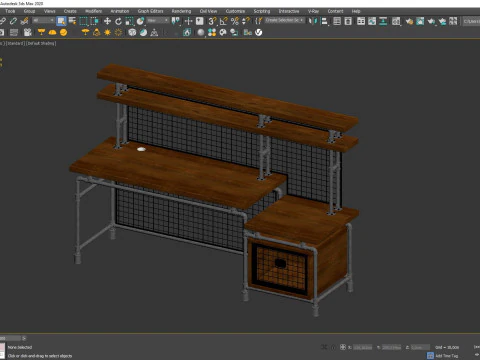Open the Tools menu

10,11
